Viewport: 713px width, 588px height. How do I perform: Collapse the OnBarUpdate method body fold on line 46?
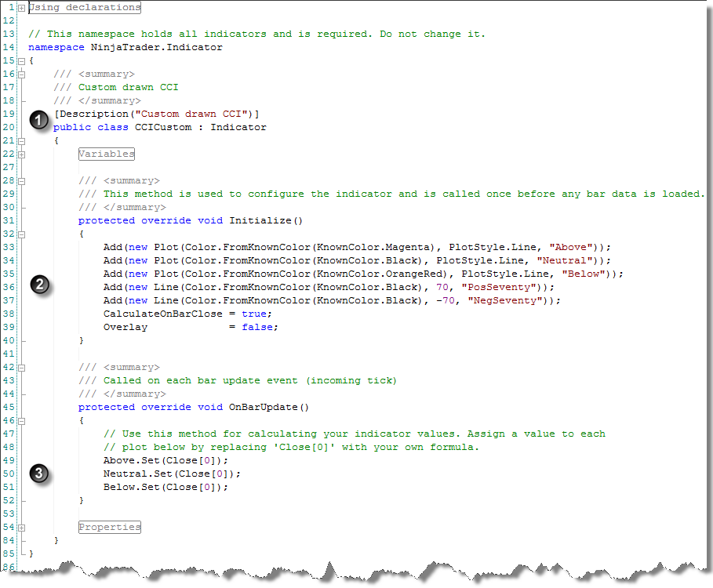[20, 420]
